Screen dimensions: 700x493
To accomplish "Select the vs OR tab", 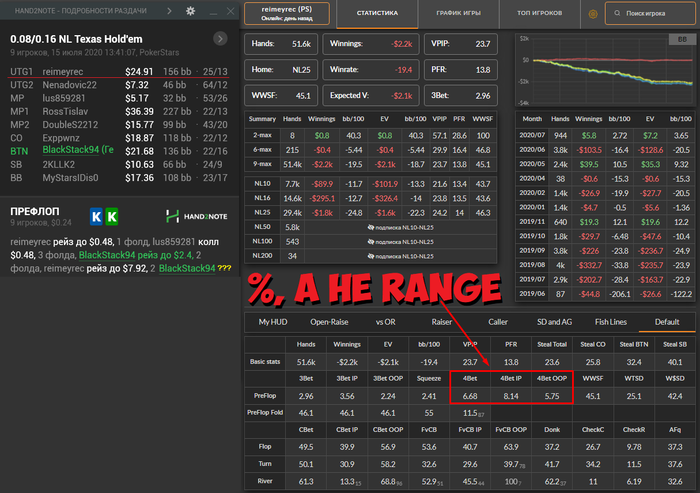I will [385, 322].
